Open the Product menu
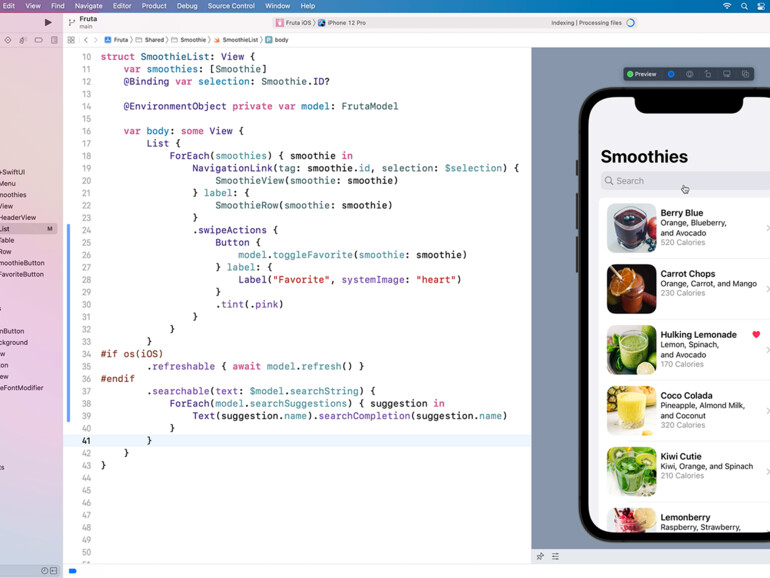Image resolution: width=770 pixels, height=578 pixels. coord(154,6)
